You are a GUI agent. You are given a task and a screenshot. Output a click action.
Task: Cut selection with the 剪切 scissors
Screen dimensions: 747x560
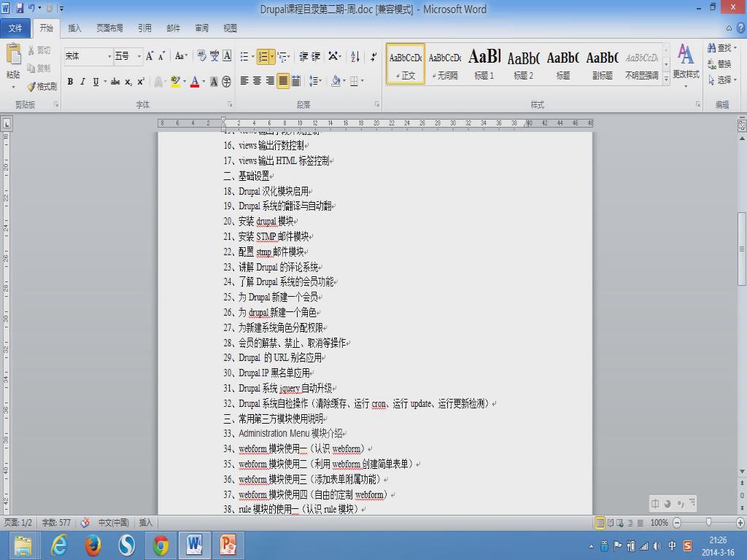(39, 50)
